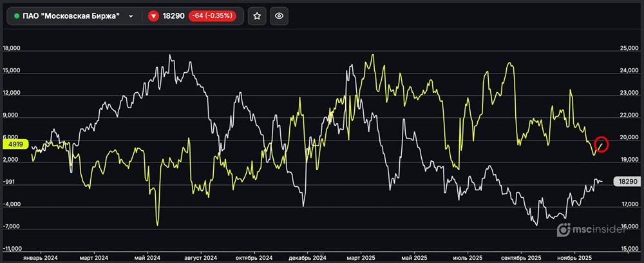Click the 12,000 left axis value
The height and width of the screenshot is (263, 644).
pos(11,93)
